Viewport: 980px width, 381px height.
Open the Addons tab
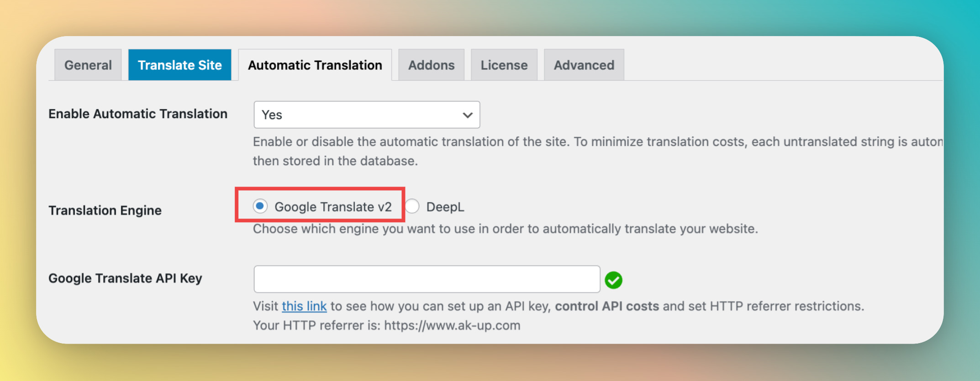pyautogui.click(x=431, y=65)
